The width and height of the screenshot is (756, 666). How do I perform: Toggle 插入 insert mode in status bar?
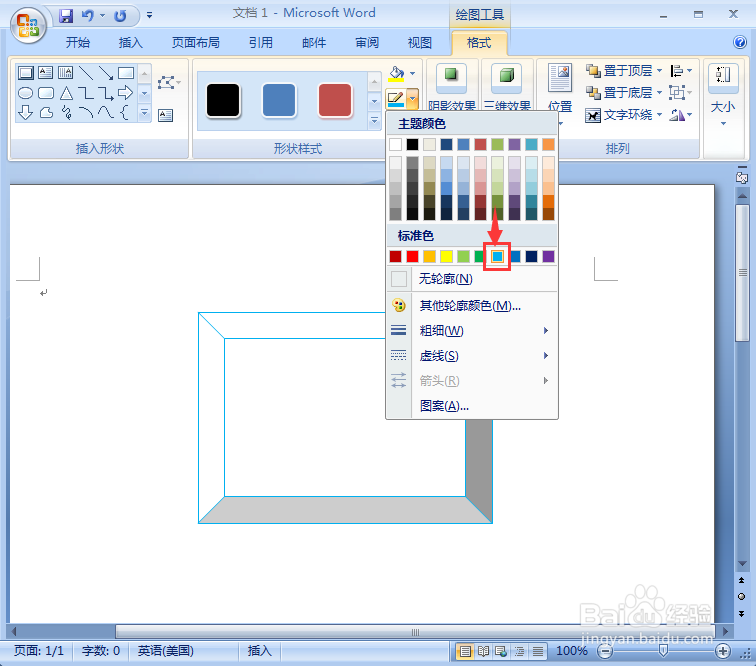pos(259,651)
